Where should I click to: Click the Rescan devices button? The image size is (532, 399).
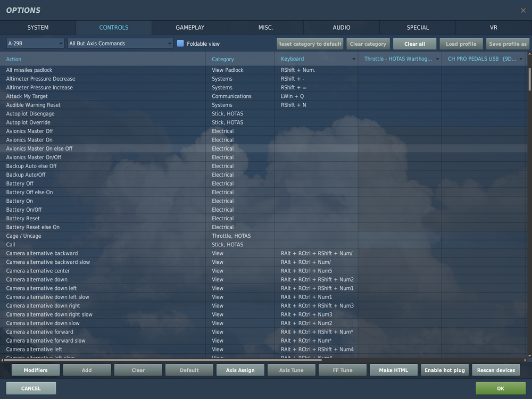click(x=496, y=370)
